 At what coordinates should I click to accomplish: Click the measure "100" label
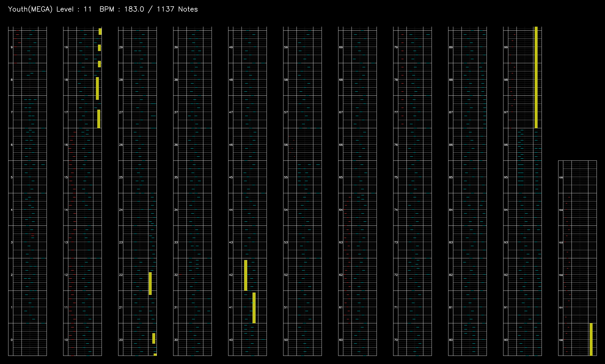[x=561, y=340]
